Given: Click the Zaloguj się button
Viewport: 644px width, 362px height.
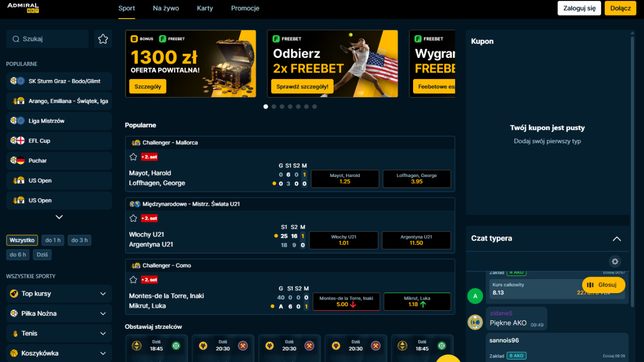Looking at the screenshot, I should point(579,8).
